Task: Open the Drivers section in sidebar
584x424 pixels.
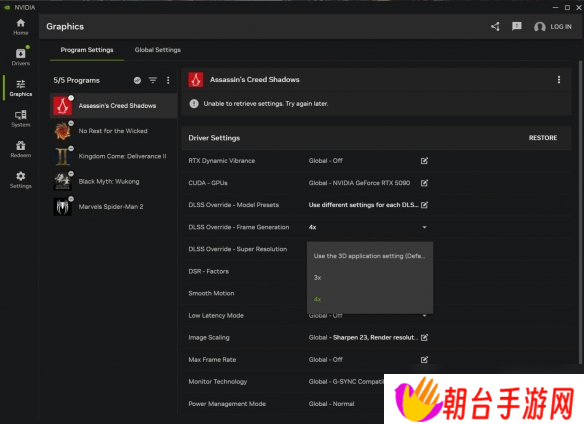Action: (20, 57)
